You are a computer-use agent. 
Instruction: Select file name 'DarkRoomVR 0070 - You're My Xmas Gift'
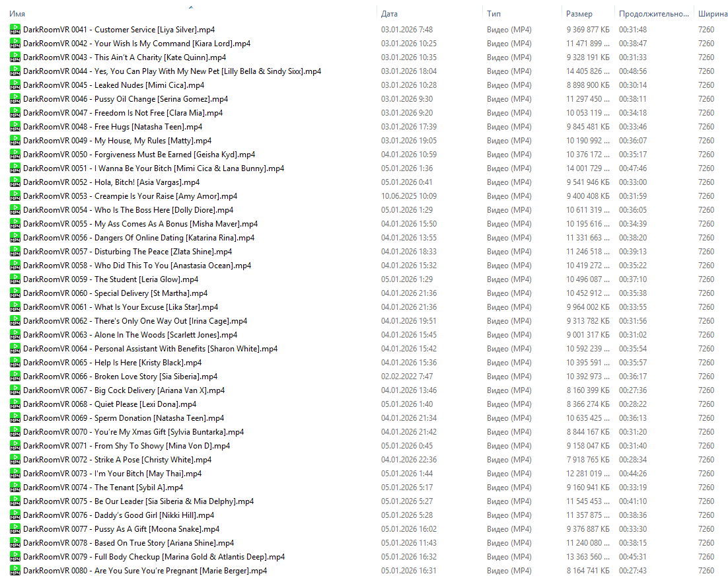(133, 432)
